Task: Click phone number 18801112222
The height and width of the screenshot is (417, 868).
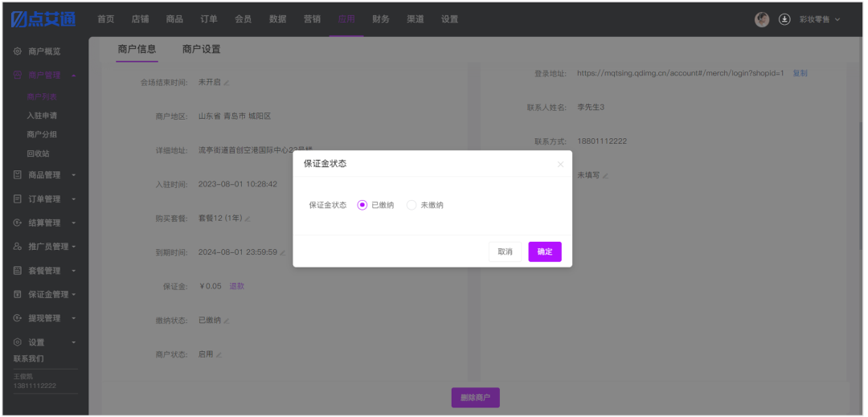Action: 602,141
